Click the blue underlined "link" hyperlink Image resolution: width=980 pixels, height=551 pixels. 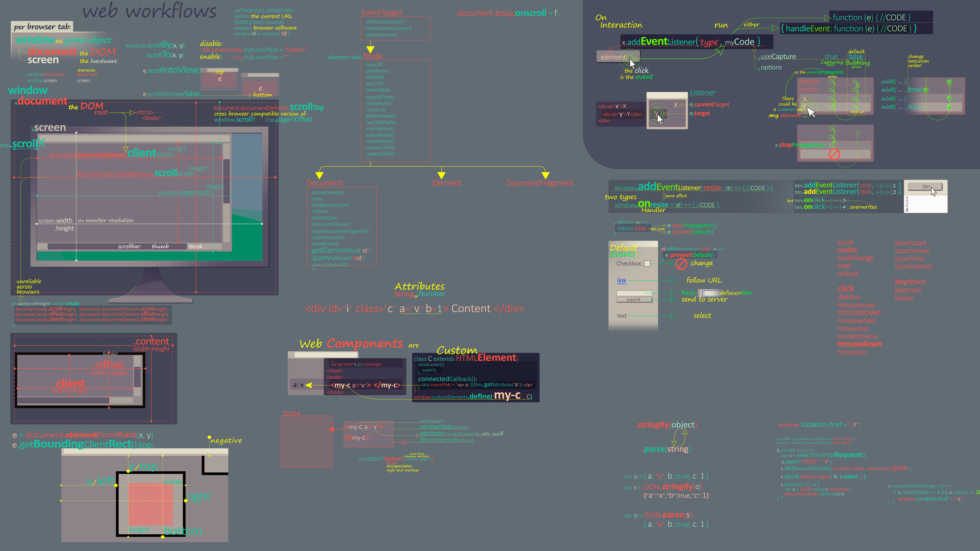click(x=621, y=281)
